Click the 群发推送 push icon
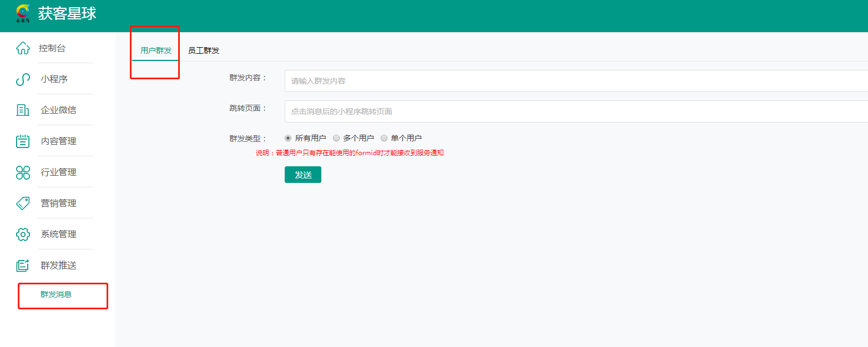868x347 pixels. click(23, 266)
